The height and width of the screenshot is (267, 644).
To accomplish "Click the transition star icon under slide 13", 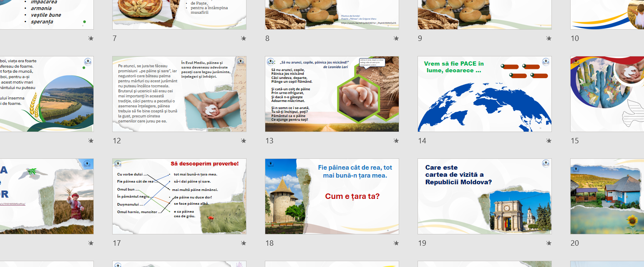I will (x=396, y=141).
